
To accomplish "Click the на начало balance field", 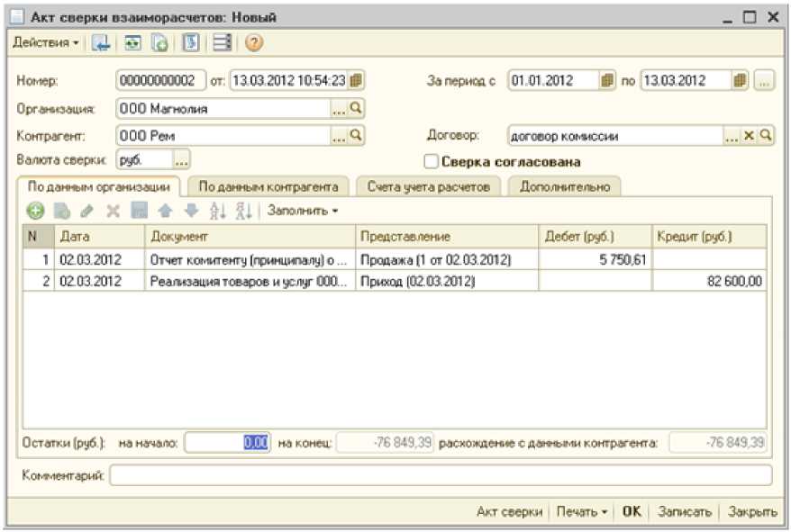I will 227,443.
